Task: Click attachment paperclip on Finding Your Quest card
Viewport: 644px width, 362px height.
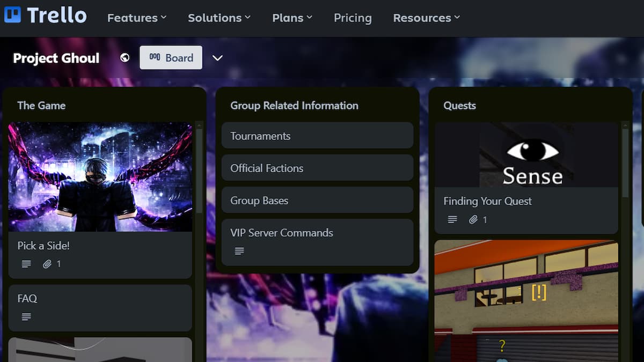Action: [473, 219]
